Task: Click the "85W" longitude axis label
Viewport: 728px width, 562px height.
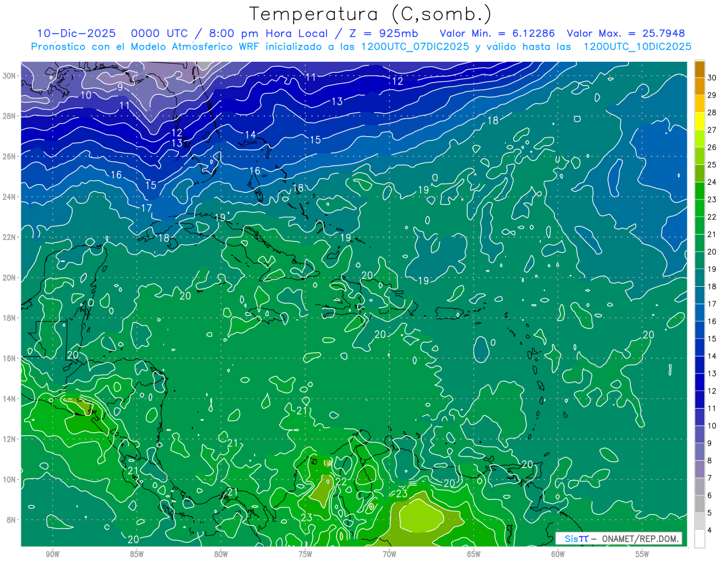Action: pyautogui.click(x=136, y=555)
